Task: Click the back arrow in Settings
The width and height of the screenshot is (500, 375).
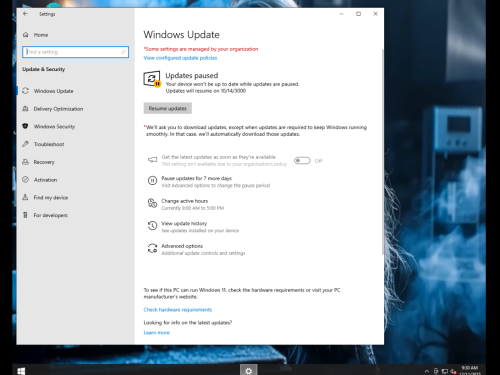Action: click(25, 14)
